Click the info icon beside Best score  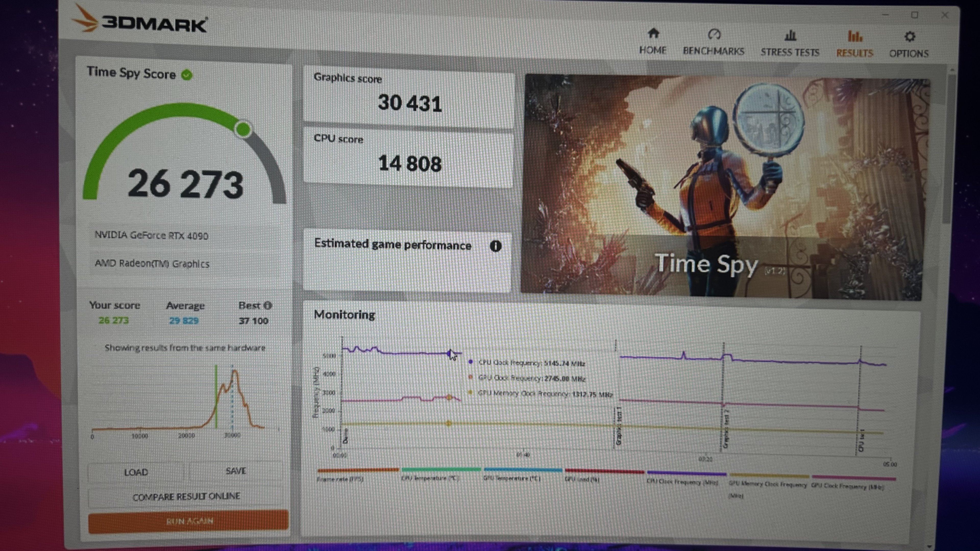(x=268, y=305)
